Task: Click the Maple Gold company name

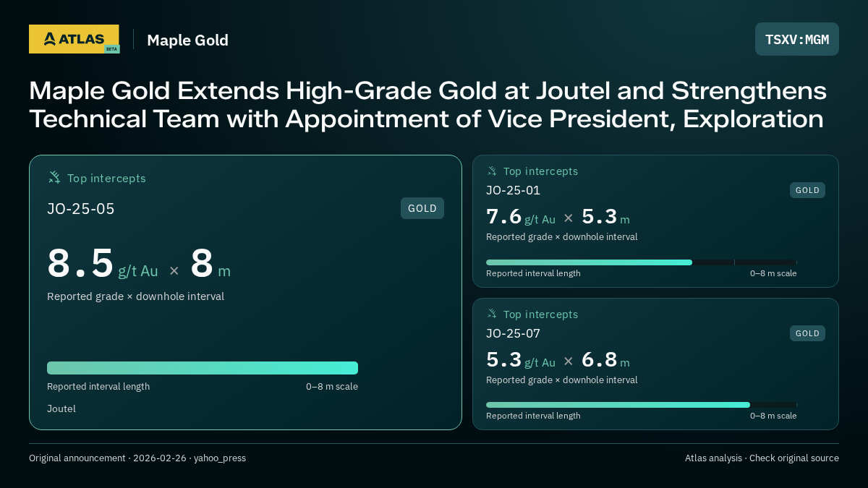Action: [x=187, y=40]
